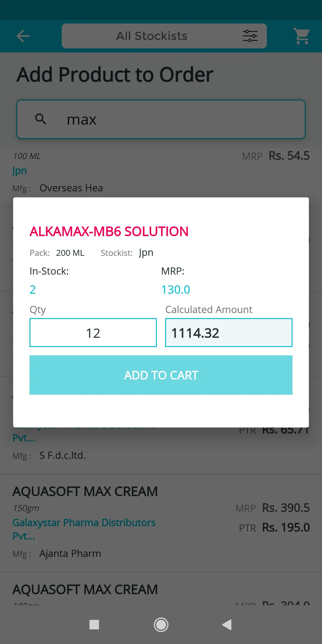Image resolution: width=322 pixels, height=644 pixels.
Task: Tap the back arrow icon
Action: pos(23,36)
